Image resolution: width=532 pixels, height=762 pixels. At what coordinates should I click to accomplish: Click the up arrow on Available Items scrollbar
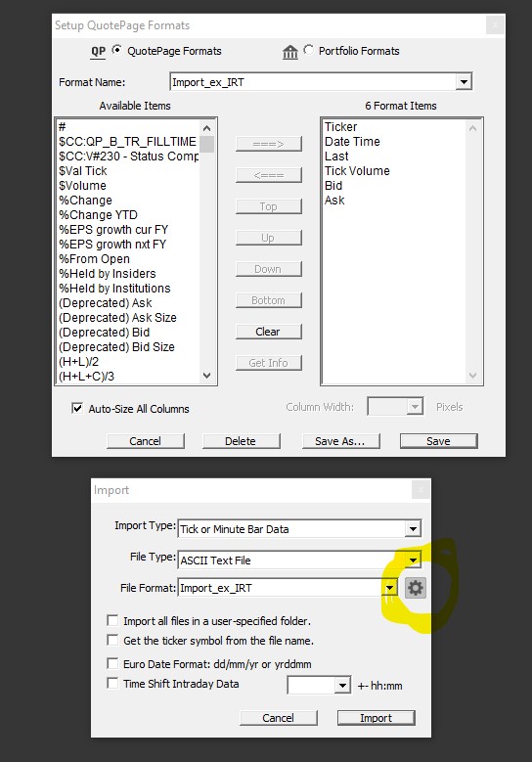tap(206, 128)
